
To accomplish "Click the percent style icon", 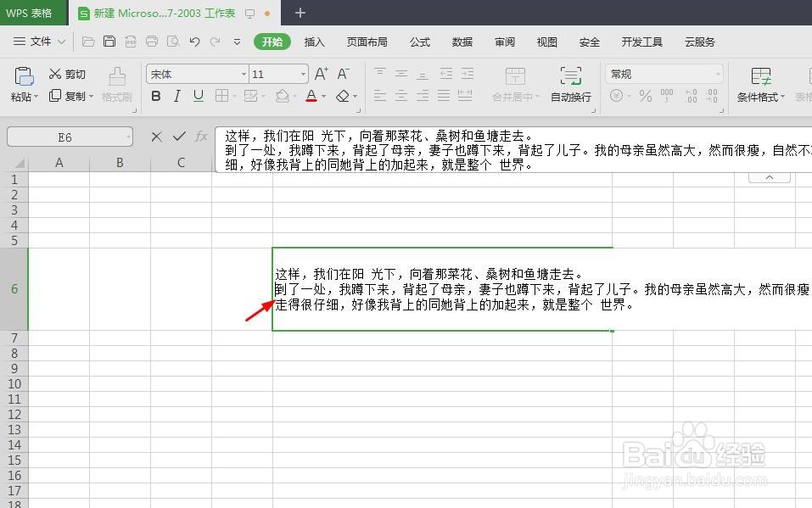I will (645, 96).
